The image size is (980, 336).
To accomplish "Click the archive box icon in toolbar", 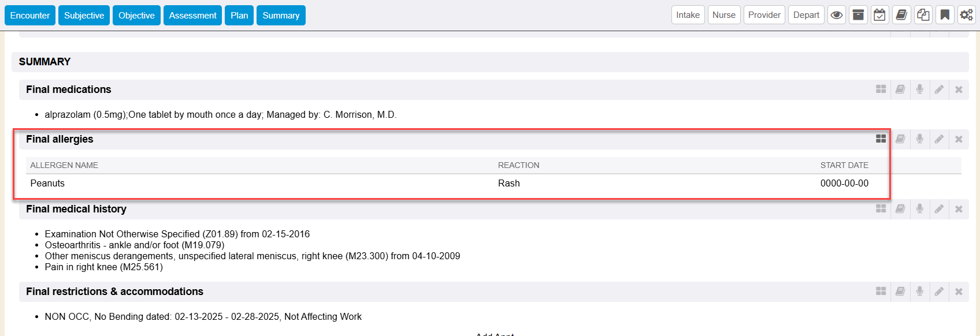I will tap(859, 15).
